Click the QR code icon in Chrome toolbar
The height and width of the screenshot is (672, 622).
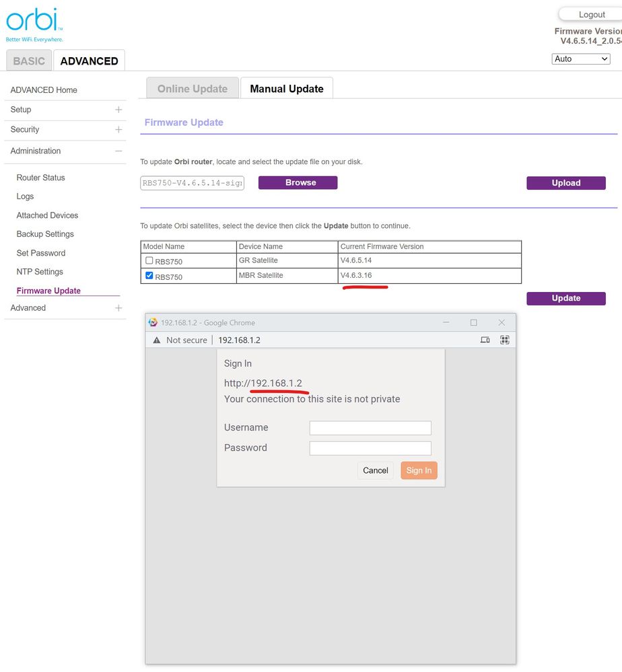click(x=504, y=340)
